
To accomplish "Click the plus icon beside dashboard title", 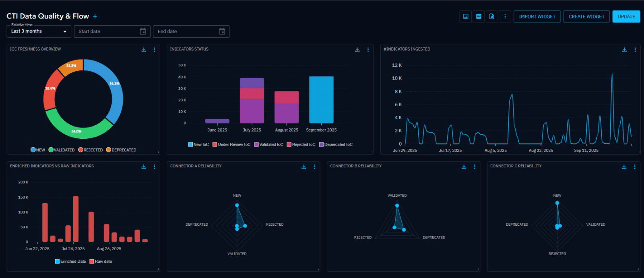I will coord(95,16).
